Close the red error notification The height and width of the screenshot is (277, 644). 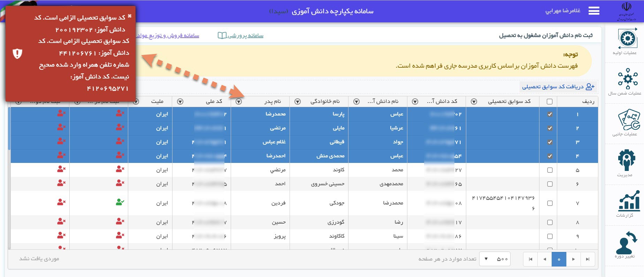130,16
